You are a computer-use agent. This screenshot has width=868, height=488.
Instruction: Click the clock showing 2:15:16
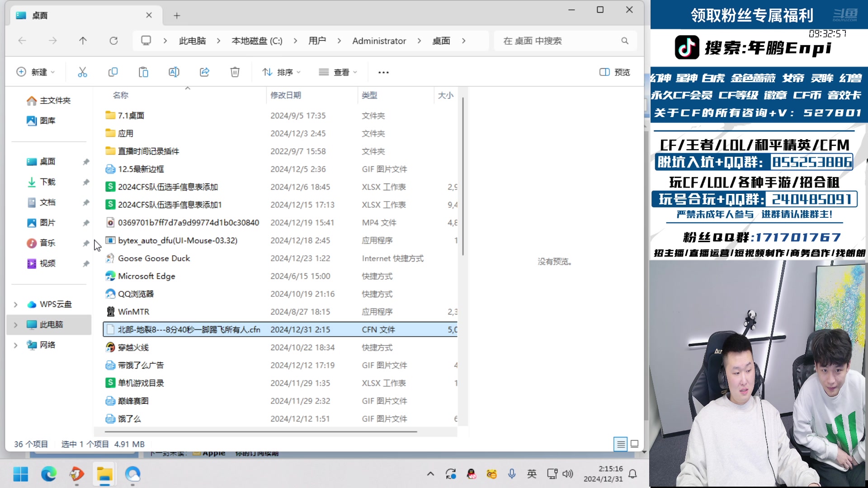(x=610, y=469)
